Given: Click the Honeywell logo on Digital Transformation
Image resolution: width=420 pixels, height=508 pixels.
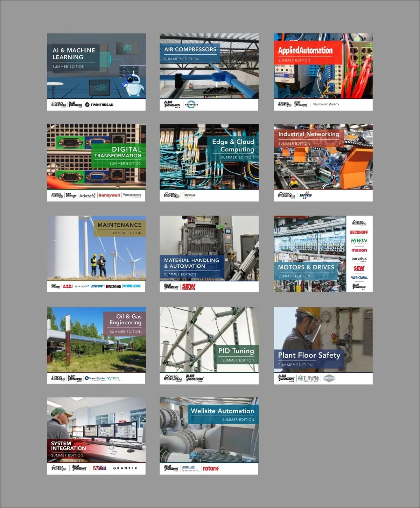Looking at the screenshot, I should [109, 195].
